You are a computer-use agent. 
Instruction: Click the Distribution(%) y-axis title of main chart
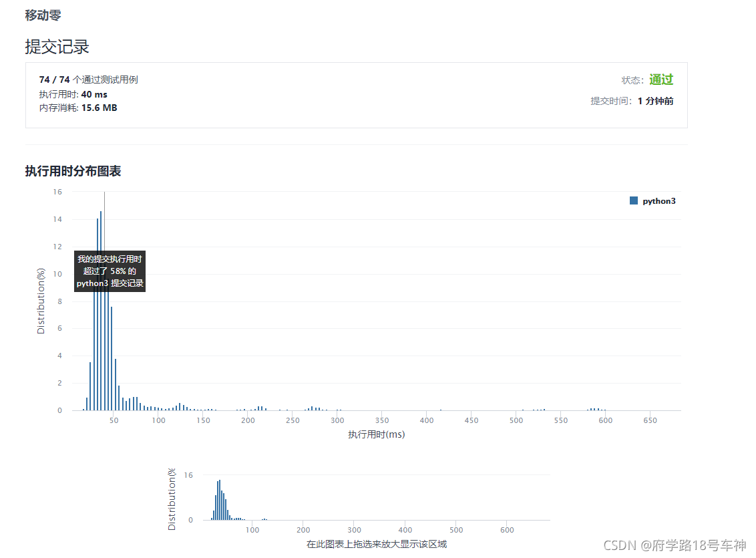[41, 301]
